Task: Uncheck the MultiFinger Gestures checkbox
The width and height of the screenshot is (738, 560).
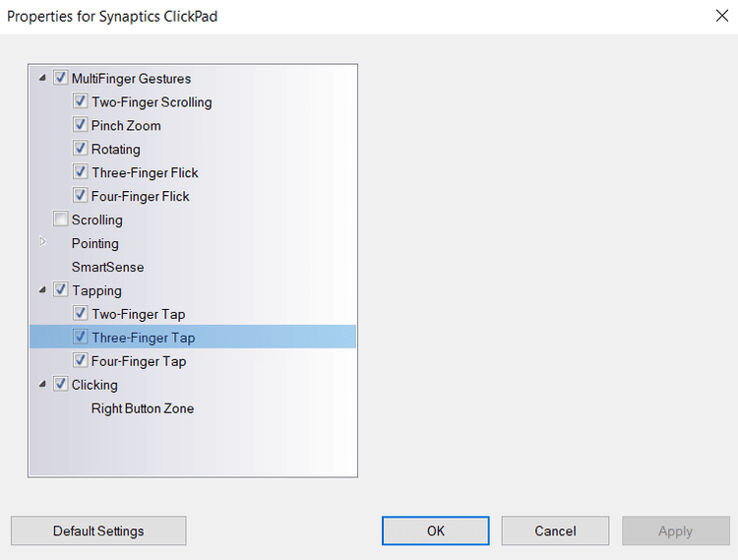Action: [x=60, y=78]
